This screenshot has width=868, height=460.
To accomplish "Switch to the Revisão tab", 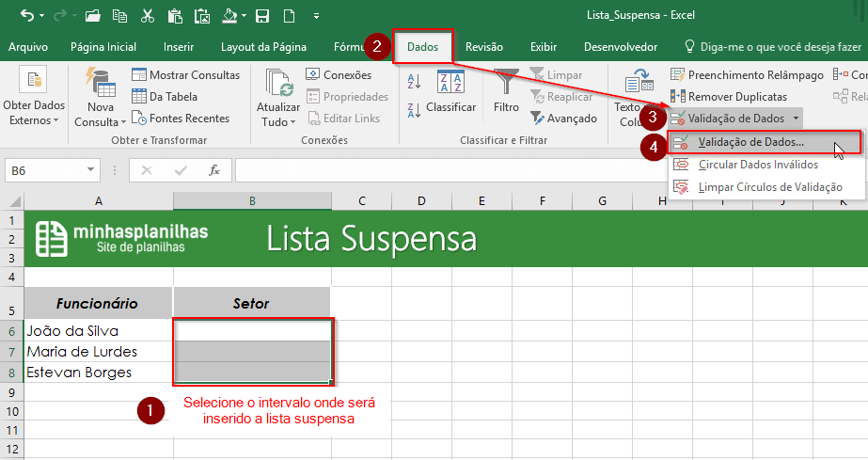I will pos(483,47).
